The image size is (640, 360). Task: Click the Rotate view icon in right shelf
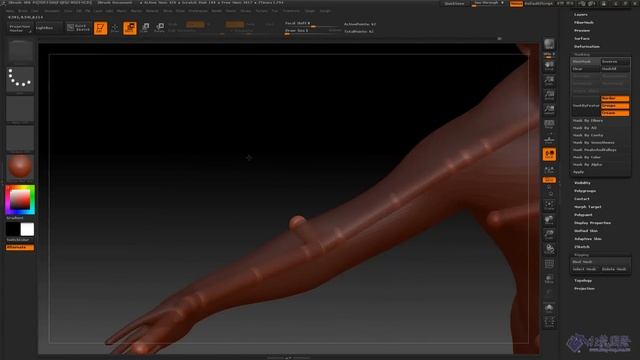coord(549,249)
